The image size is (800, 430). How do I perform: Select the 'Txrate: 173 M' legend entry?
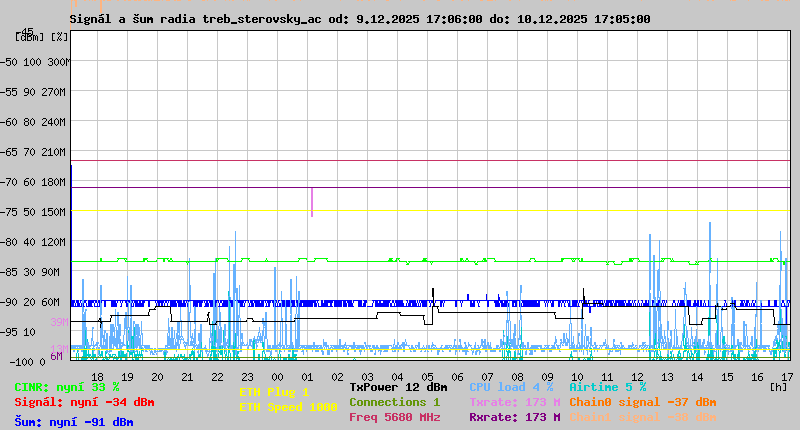click(515, 402)
